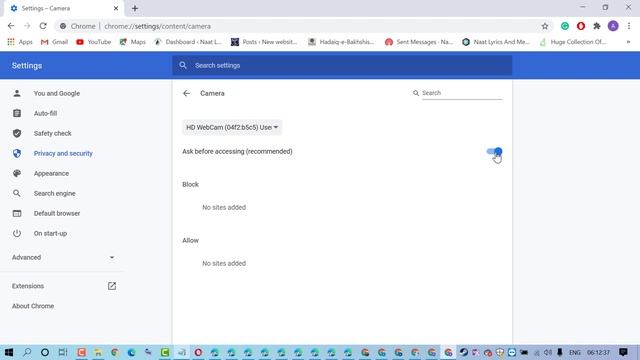Expand the Advanced section
Viewport: 640px width, 360px height.
click(x=63, y=258)
